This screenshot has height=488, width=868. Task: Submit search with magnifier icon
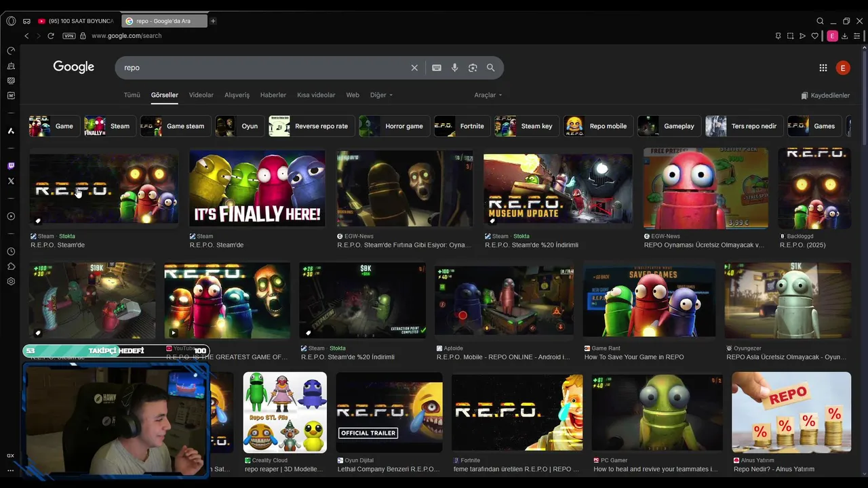(490, 68)
